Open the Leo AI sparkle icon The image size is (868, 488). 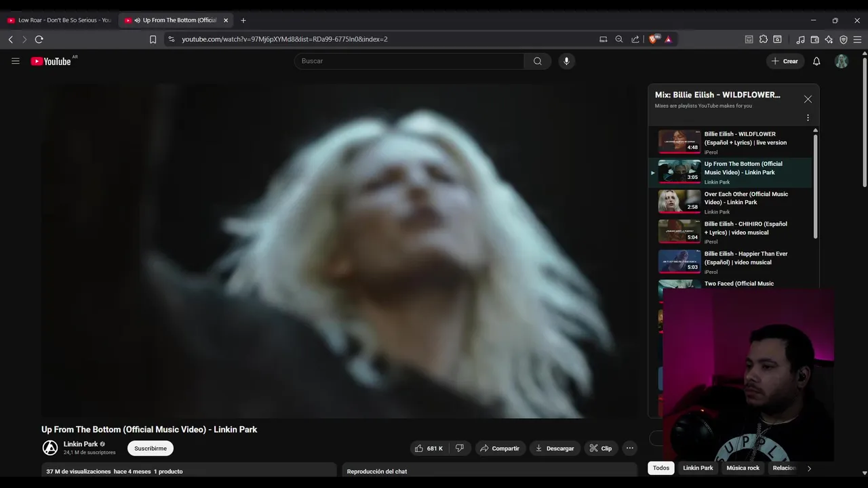[829, 39]
